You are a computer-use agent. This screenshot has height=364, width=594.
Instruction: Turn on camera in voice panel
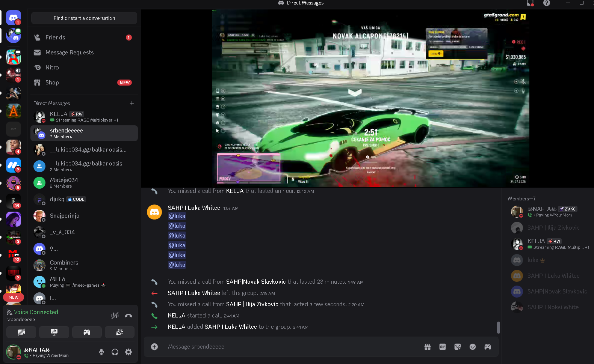[21, 332]
